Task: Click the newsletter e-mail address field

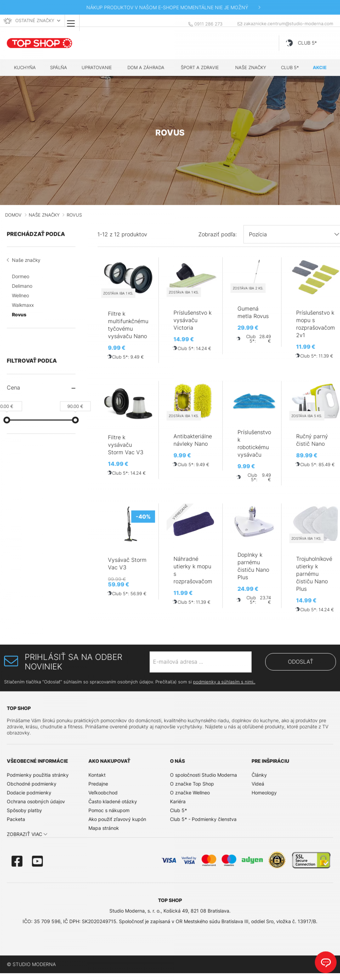Action: (x=200, y=662)
